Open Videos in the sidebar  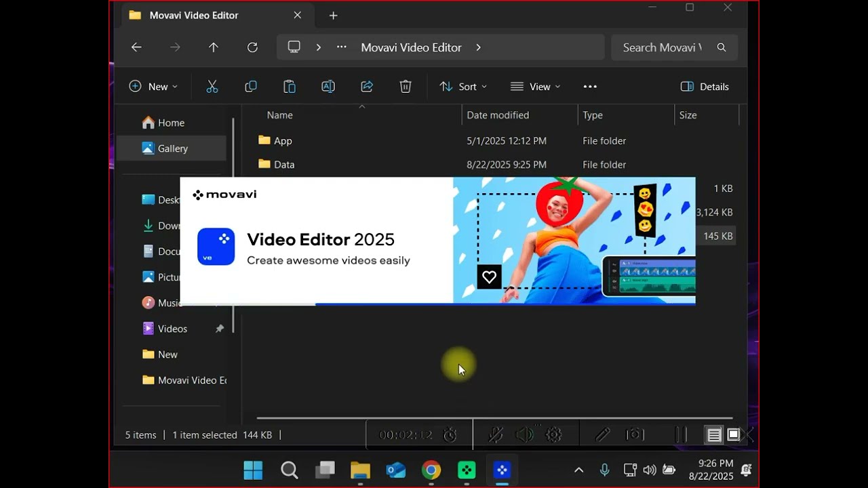pyautogui.click(x=172, y=329)
